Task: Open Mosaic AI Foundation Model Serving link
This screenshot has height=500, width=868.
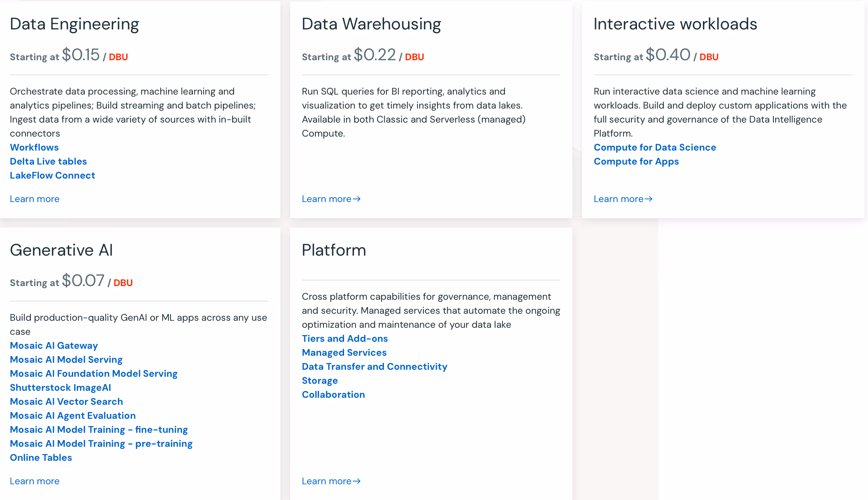Action: (x=94, y=374)
